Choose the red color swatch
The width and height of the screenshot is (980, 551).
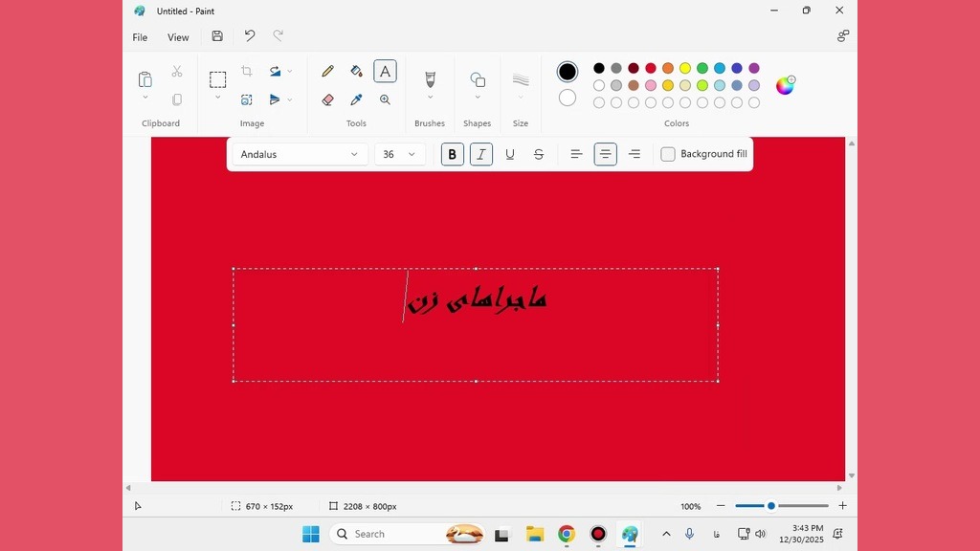tap(651, 68)
